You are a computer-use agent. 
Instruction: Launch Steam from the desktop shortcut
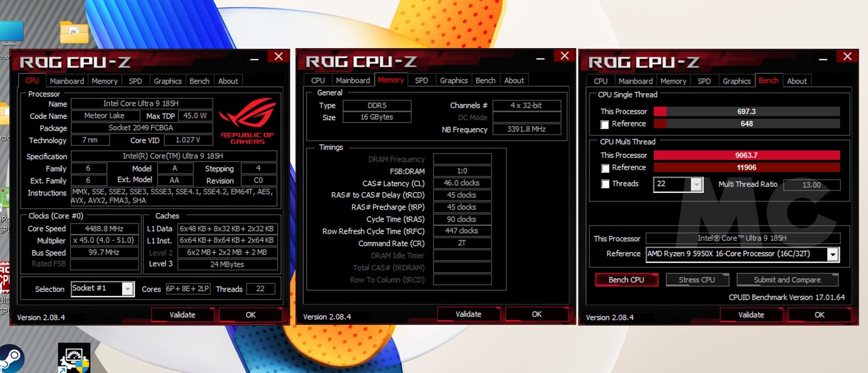(x=11, y=358)
